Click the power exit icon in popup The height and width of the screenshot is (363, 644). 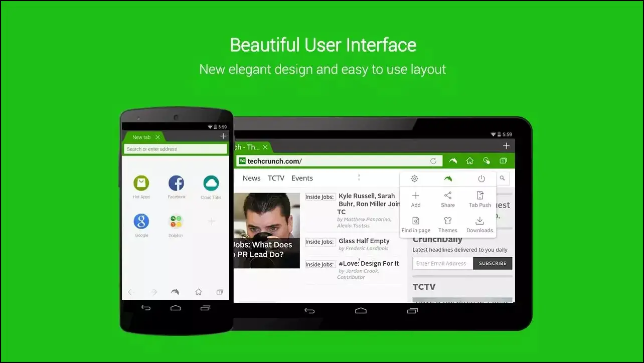481,178
